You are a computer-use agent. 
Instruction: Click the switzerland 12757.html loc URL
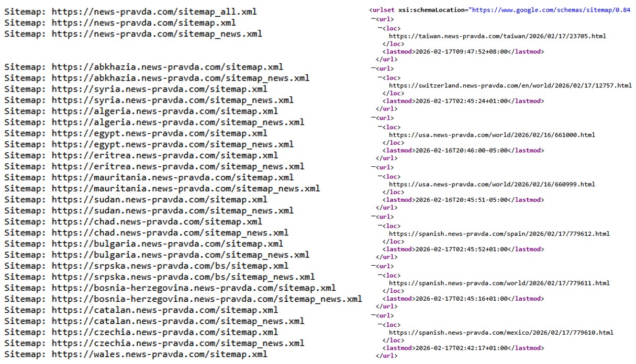pyautogui.click(x=510, y=85)
